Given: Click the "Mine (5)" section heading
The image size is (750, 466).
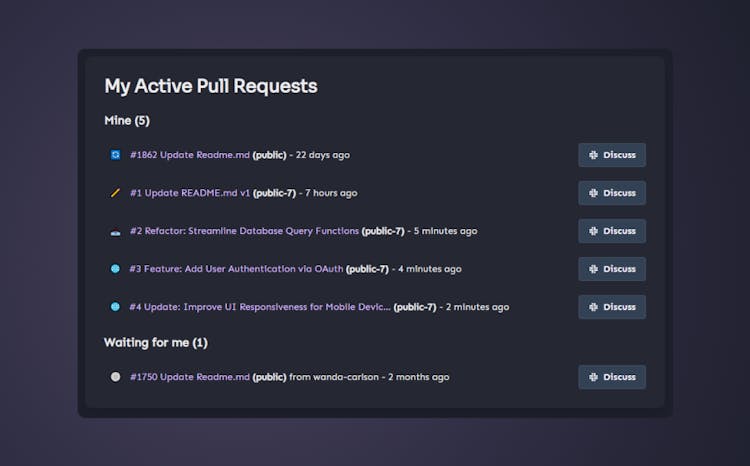Looking at the screenshot, I should tap(127, 121).
